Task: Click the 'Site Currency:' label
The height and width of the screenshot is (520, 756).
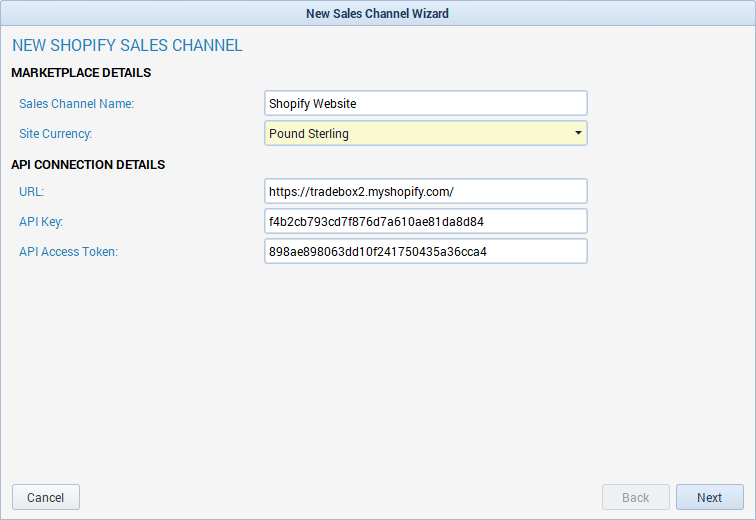Action: 55,133
